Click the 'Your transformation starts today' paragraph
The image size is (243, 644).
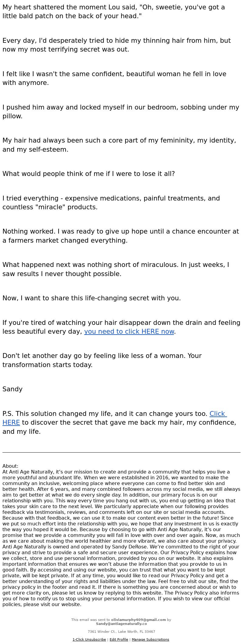point(102,360)
